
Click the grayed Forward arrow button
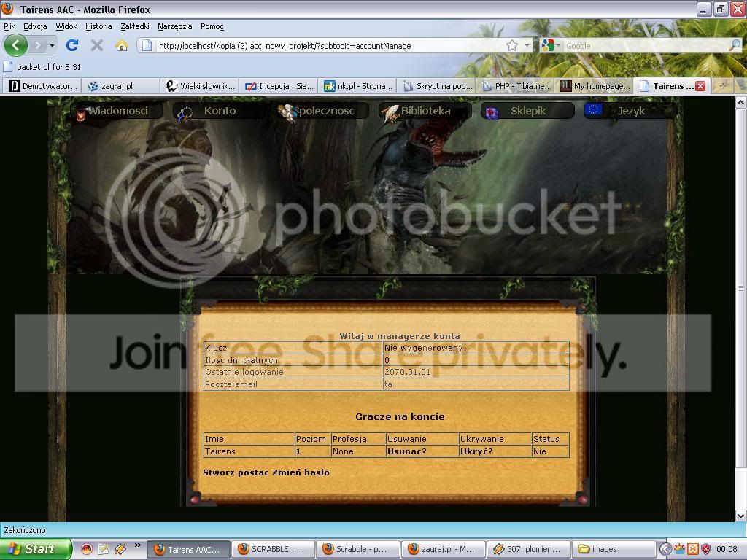coord(38,46)
